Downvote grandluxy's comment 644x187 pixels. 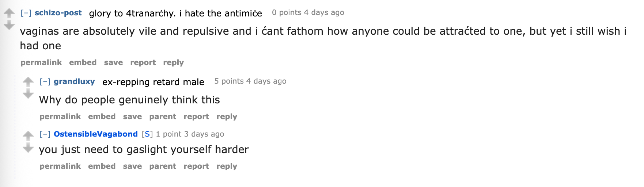tap(28, 94)
